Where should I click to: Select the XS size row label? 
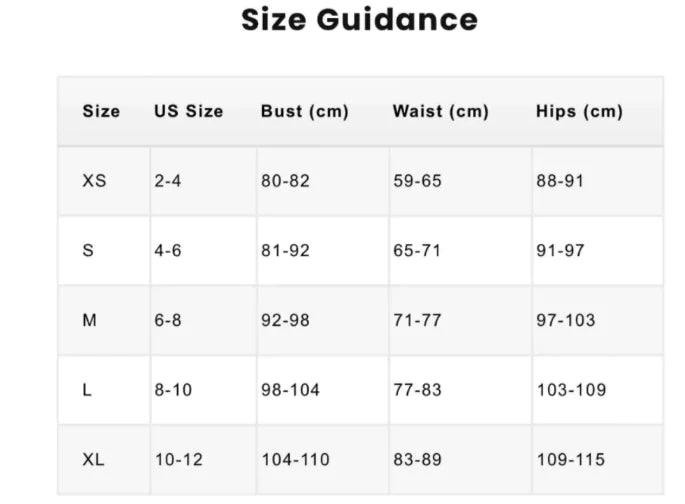(x=94, y=181)
